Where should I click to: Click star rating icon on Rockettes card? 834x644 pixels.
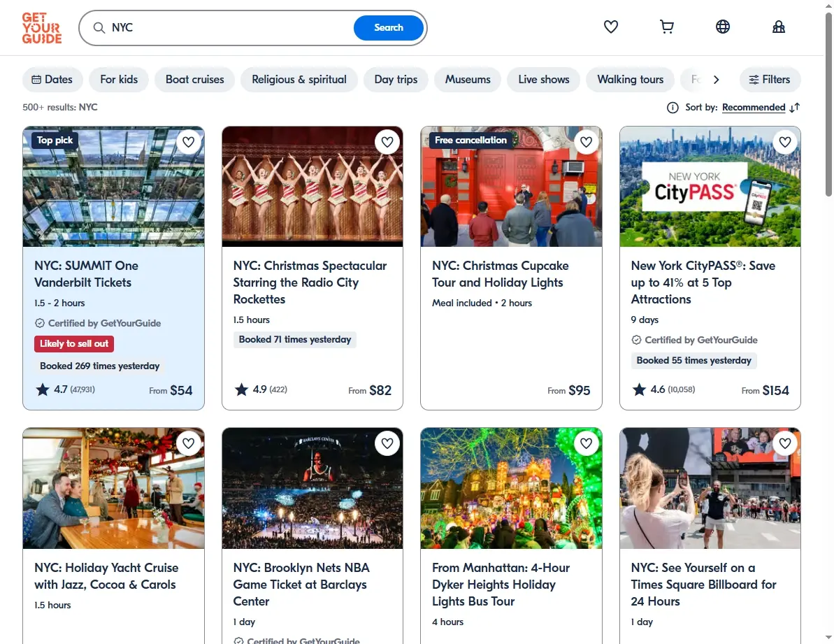tap(241, 389)
